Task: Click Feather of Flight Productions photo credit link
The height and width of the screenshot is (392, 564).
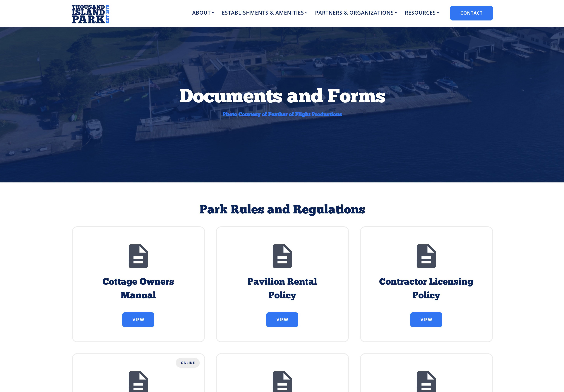Action: tap(282, 114)
